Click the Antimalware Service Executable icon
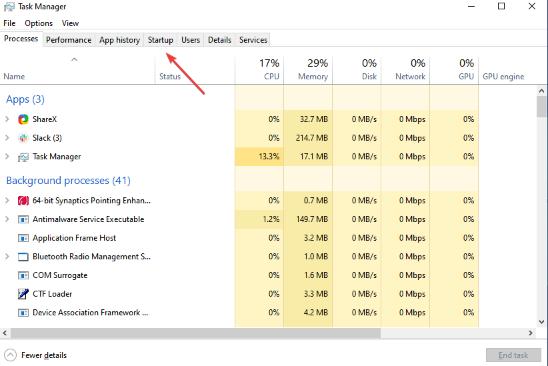 23,220
